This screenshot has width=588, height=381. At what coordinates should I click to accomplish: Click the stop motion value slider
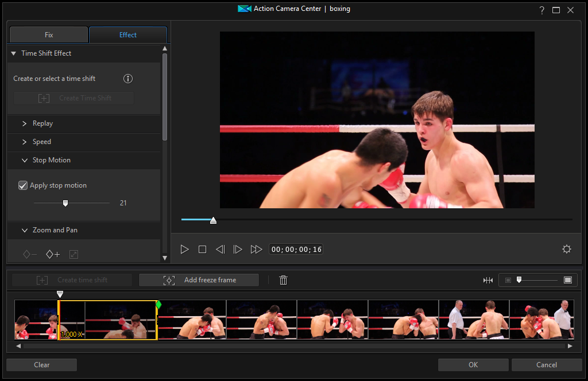(65, 203)
